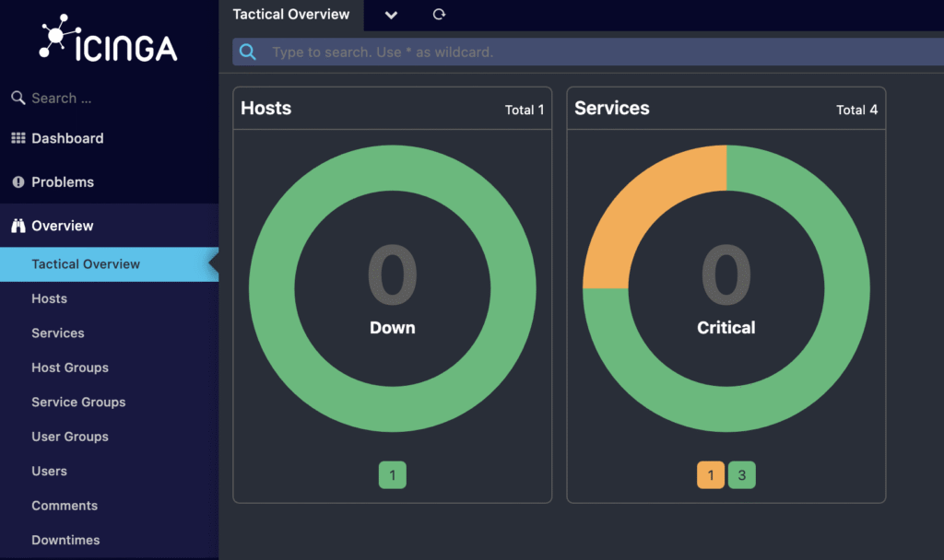The height and width of the screenshot is (560, 944).
Task: Click the green segment of the Services donut
Action: point(810,373)
